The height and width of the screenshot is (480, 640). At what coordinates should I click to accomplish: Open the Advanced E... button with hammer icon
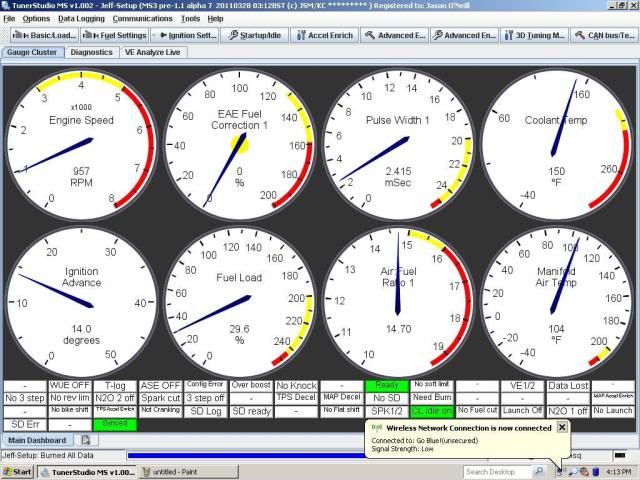[394, 36]
